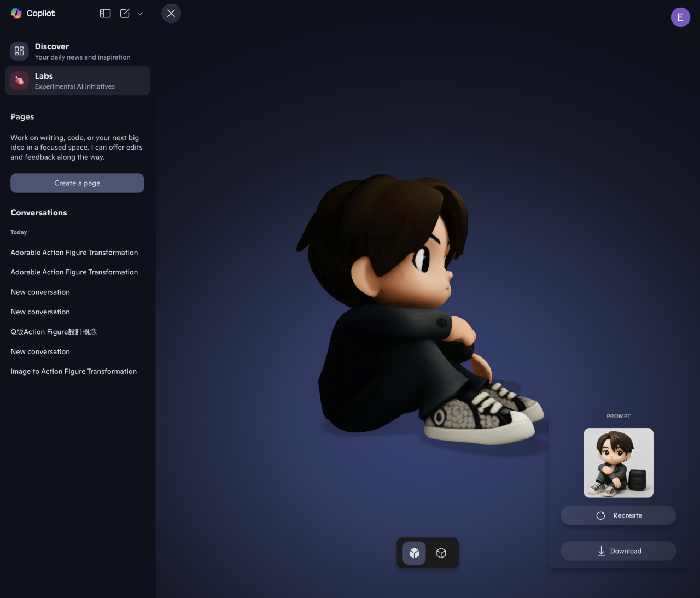The image size is (700, 598).
Task: Click the Download option in the prompt panel
Action: pyautogui.click(x=618, y=551)
